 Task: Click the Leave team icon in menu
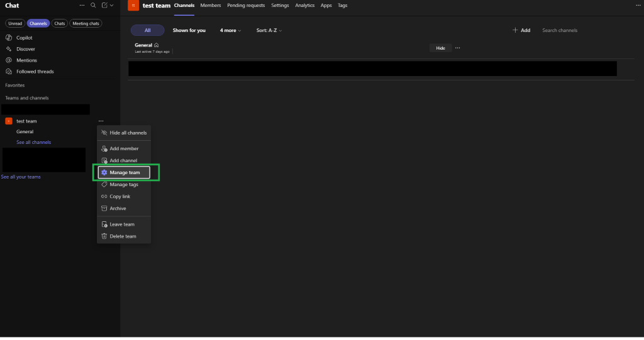point(104,224)
